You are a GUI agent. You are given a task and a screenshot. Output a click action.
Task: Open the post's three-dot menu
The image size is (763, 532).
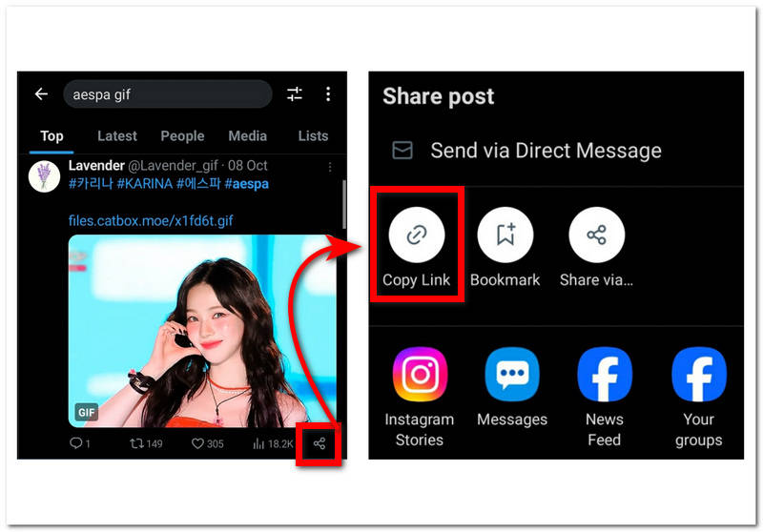coord(330,167)
